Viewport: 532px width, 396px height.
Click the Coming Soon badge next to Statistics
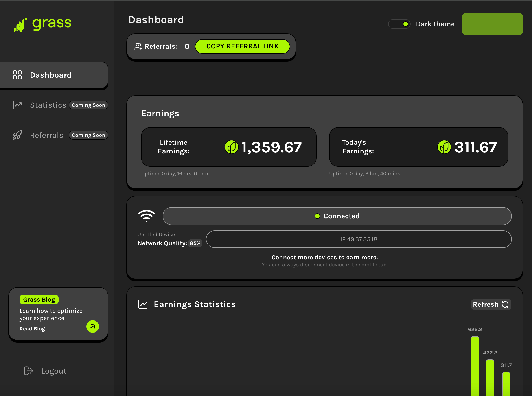(88, 105)
